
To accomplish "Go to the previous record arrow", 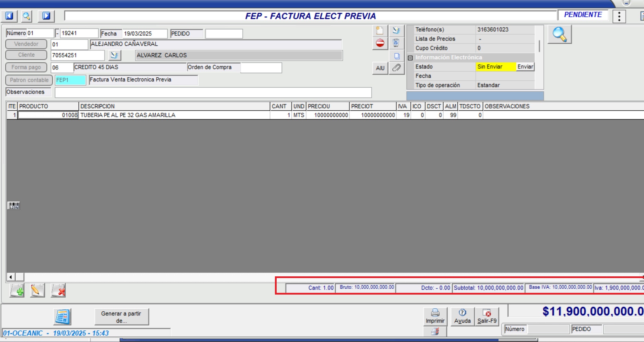I will point(9,16).
